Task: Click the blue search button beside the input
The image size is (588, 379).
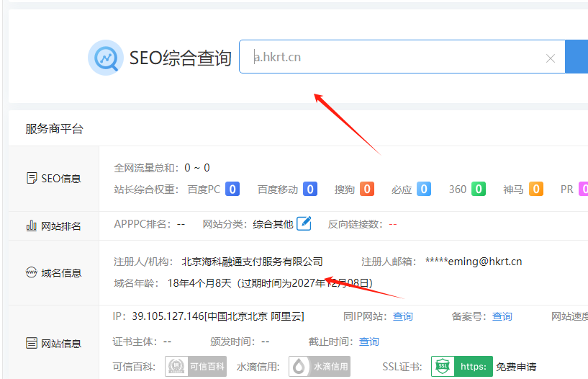Action: pyautogui.click(x=576, y=57)
